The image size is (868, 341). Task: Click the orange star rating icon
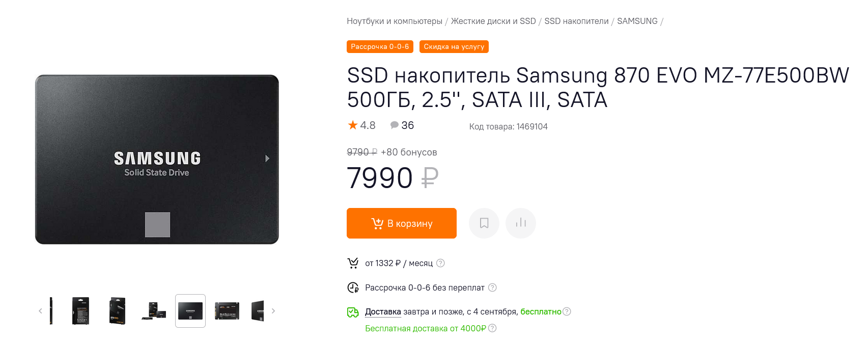(x=352, y=125)
